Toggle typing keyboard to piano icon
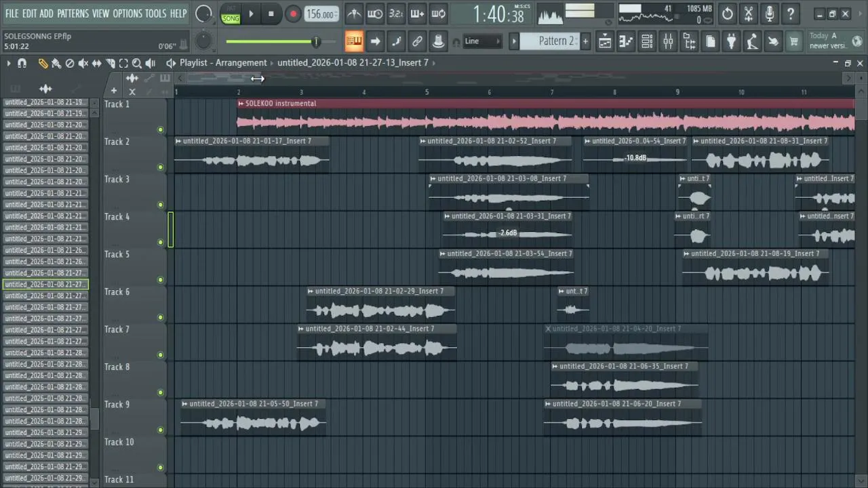This screenshot has width=868, height=488. 354,41
